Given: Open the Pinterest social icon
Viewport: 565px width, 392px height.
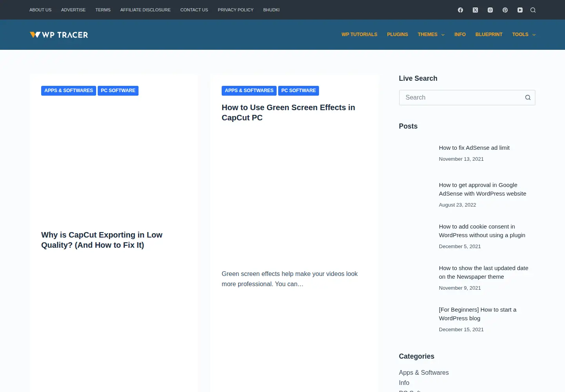Looking at the screenshot, I should click(x=505, y=10).
